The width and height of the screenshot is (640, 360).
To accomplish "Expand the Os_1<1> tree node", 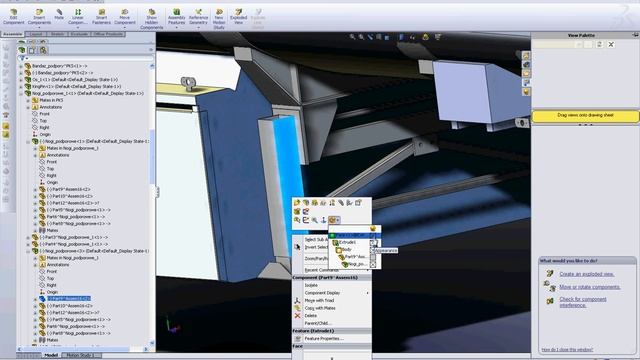I will click(21, 80).
